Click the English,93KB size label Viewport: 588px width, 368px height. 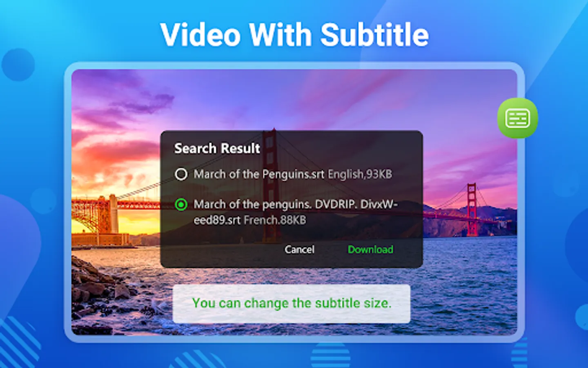pyautogui.click(x=360, y=174)
